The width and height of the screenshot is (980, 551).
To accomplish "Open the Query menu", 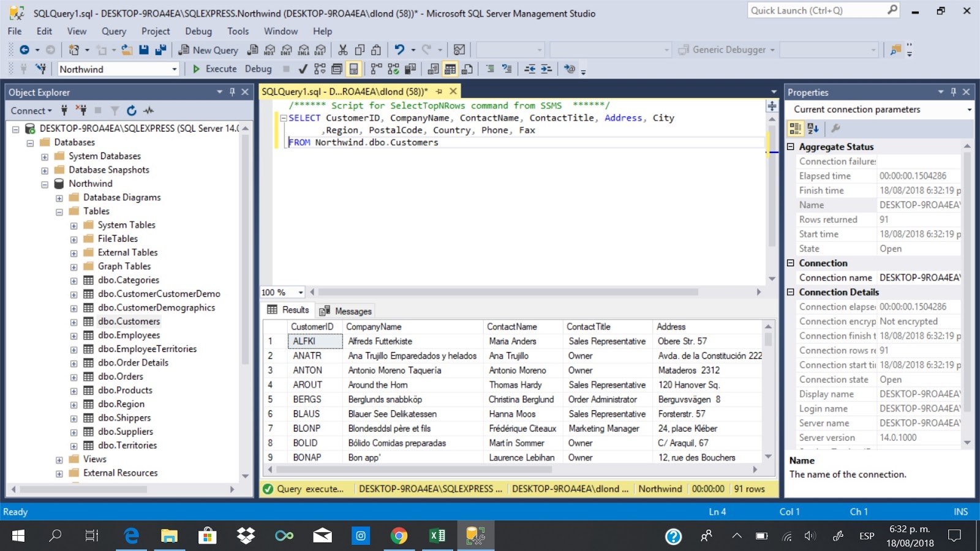I will coord(113,31).
